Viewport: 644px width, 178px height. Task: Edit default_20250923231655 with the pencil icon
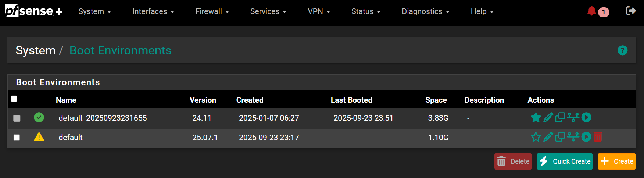click(548, 118)
